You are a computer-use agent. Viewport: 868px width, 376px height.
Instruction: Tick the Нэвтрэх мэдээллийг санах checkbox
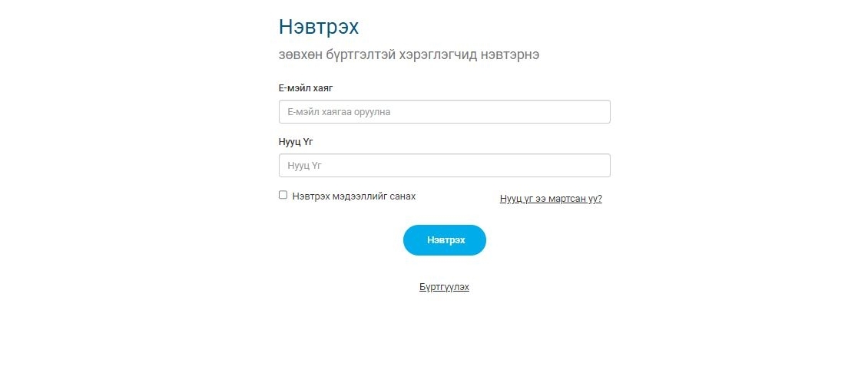coord(283,195)
